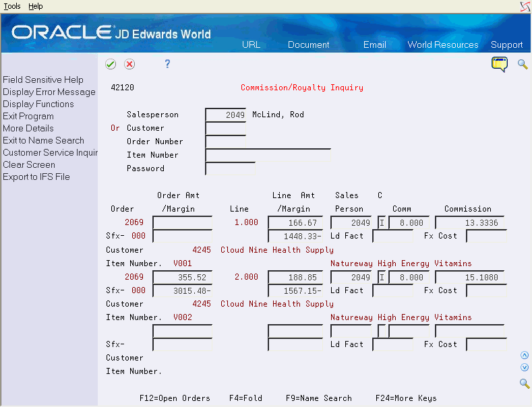
Task: Click margin field showing 3015.48-
Action: pos(183,291)
